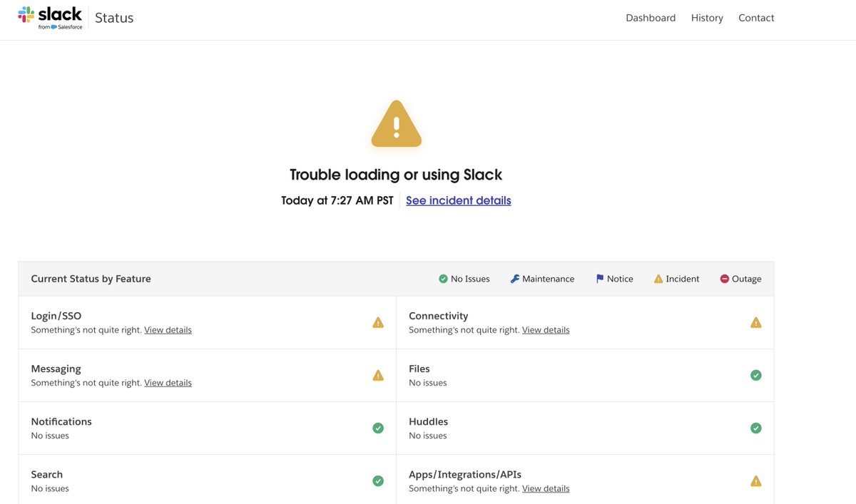Click the Incident label in the status legend
Screen dimensions: 856x504
(x=681, y=278)
